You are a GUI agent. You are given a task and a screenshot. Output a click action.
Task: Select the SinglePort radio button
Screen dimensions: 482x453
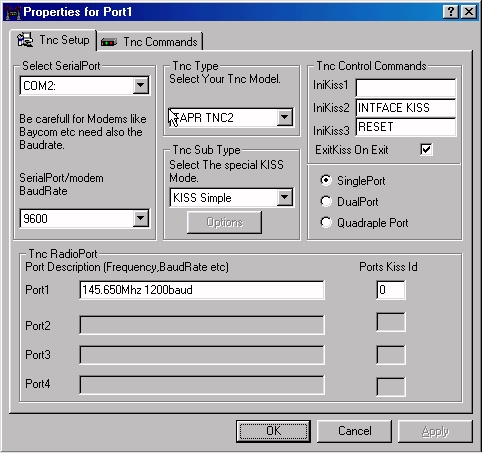[326, 180]
